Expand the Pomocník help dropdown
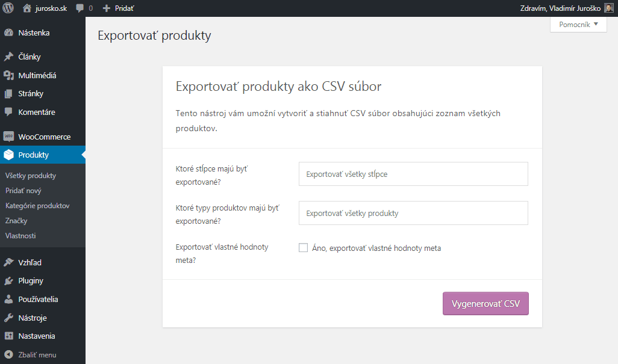 click(578, 25)
